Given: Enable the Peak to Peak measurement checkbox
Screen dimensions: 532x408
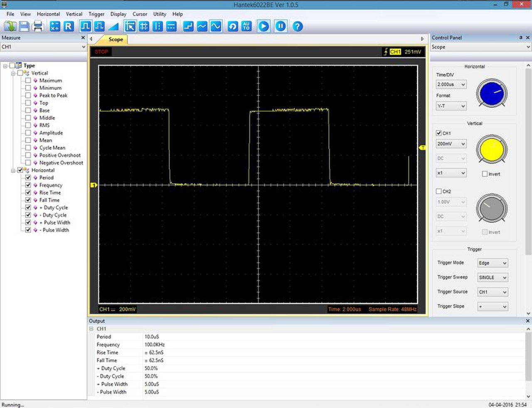Looking at the screenshot, I should click(28, 96).
